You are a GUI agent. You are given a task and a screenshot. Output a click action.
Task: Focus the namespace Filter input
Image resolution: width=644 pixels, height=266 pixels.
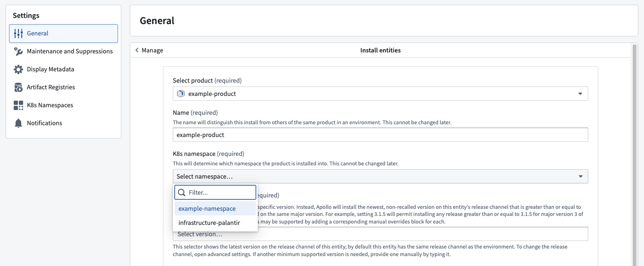[x=215, y=192]
